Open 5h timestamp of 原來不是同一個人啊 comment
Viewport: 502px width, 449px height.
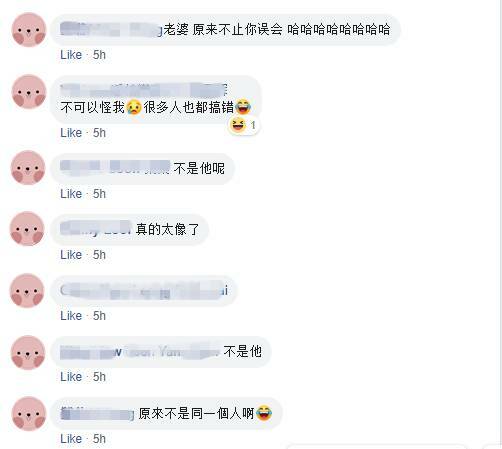[x=99, y=439]
